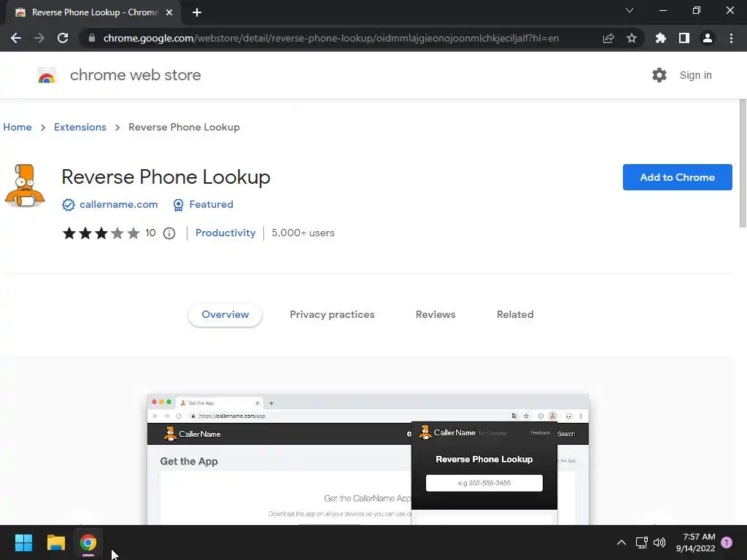Click the Add to Chrome button
This screenshot has width=747, height=560.
coord(677,177)
